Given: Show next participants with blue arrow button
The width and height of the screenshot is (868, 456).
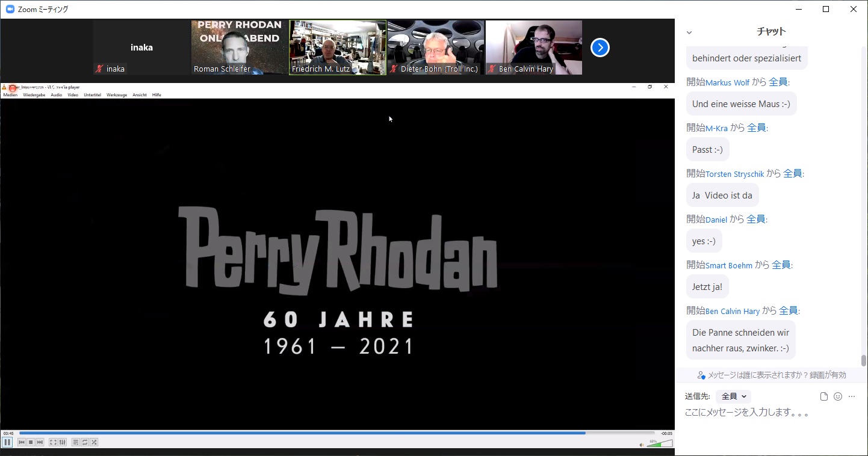Looking at the screenshot, I should tap(600, 48).
